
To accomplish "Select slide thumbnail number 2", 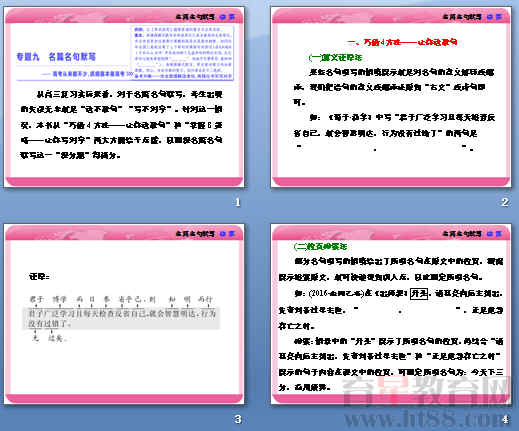I will coord(391,97).
